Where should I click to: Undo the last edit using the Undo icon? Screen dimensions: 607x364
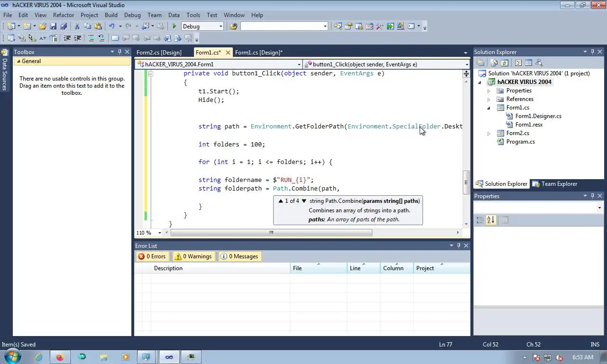111,26
